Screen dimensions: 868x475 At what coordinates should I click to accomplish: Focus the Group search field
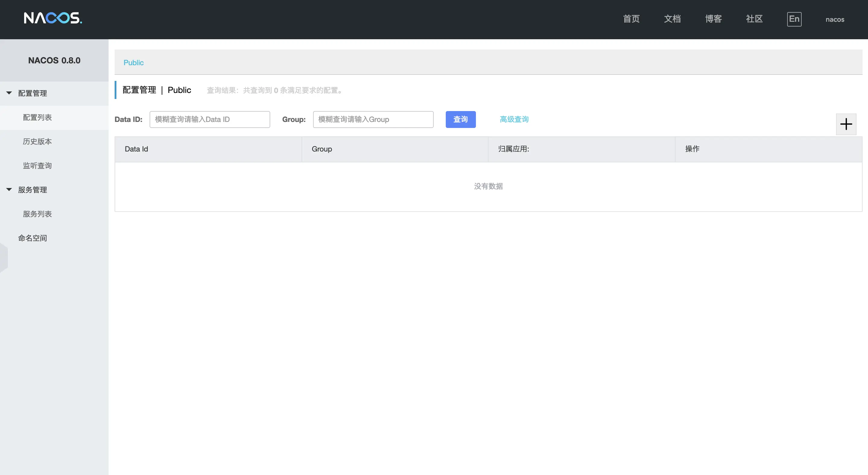[x=373, y=119]
